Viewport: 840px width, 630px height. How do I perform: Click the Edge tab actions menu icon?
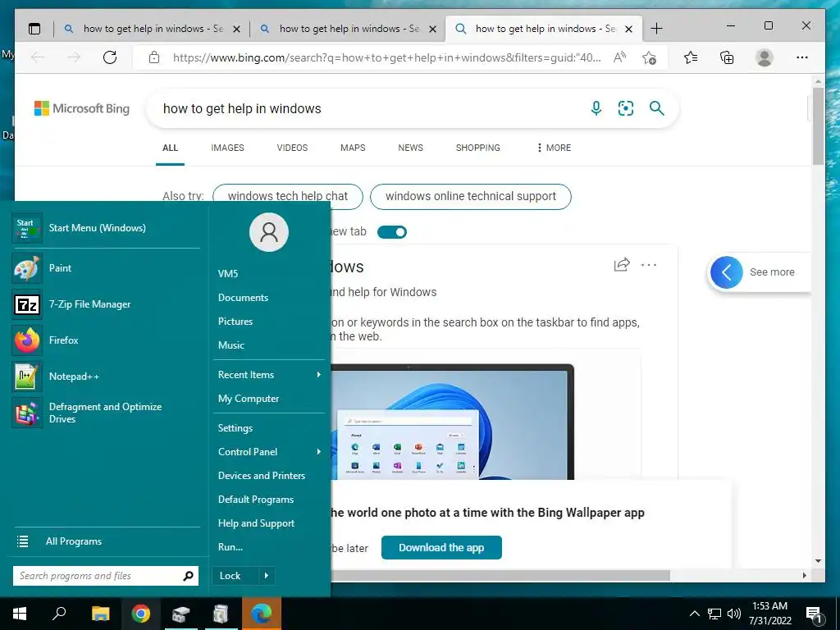pos(34,29)
